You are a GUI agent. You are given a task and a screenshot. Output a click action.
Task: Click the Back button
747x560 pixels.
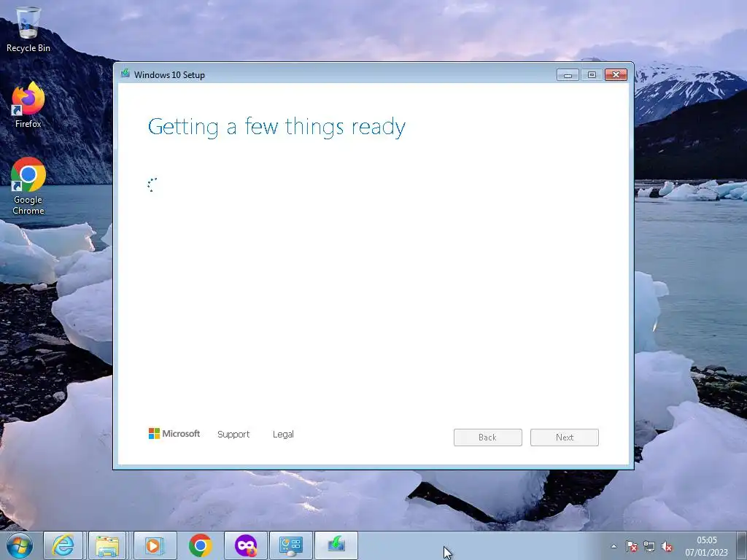tap(488, 437)
